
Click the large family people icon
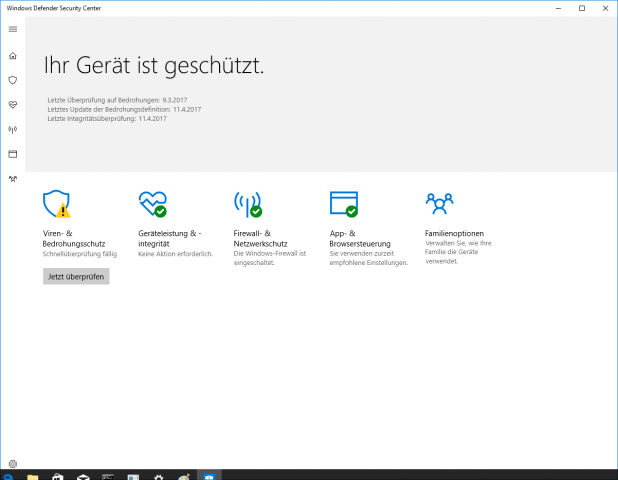pyautogui.click(x=439, y=203)
